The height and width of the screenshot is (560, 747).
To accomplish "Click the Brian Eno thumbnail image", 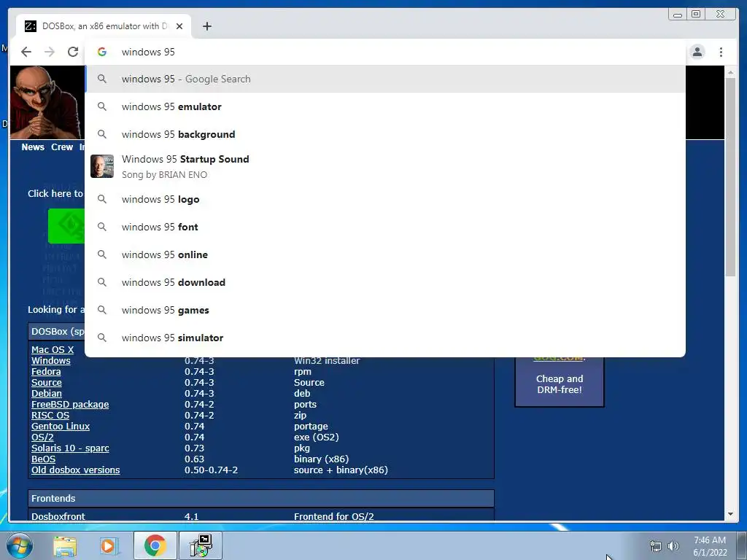I will [102, 166].
